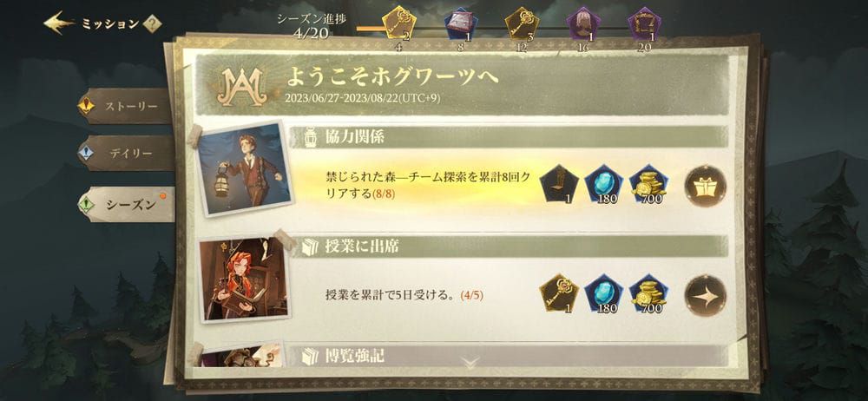This screenshot has width=868, height=401.
Task: Select the book reward at milestone 8
Action: pos(461,25)
